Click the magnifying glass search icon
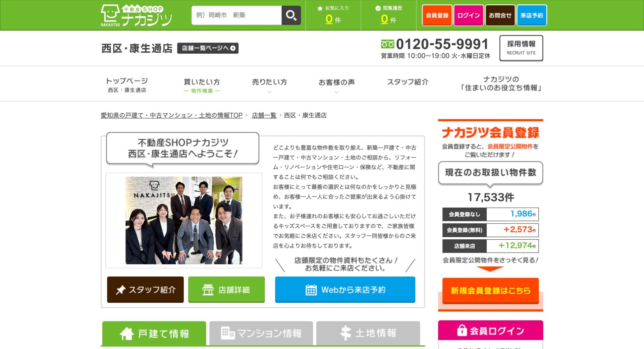644x349 pixels. coord(291,15)
